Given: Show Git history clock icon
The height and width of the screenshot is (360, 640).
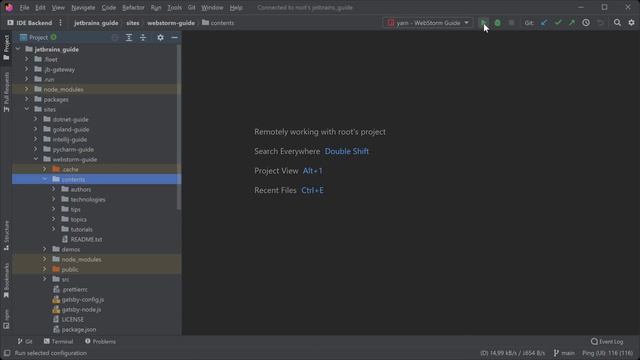Looking at the screenshot, I should pos(586,23).
